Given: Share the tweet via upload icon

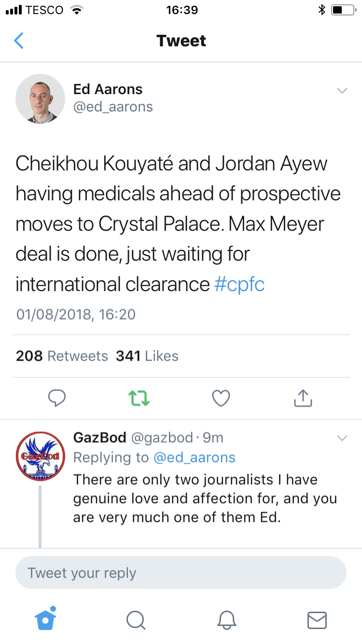Looking at the screenshot, I should pyautogui.click(x=303, y=398).
